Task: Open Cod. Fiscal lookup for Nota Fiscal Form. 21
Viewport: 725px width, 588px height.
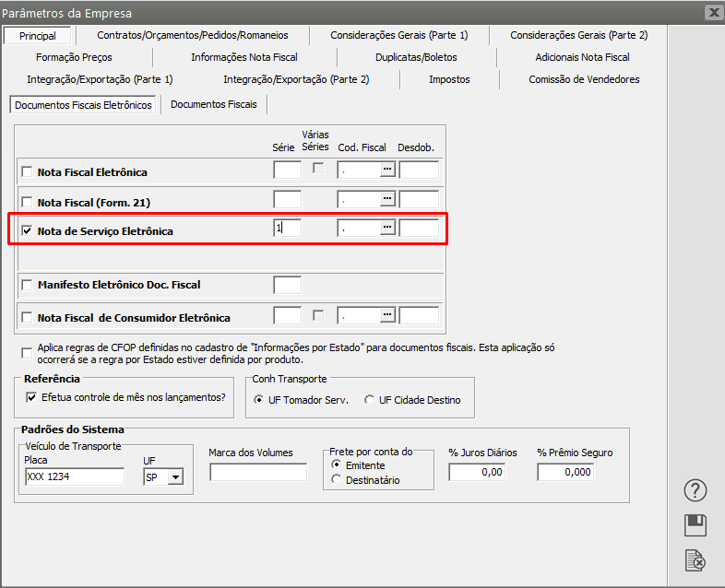Action: (388, 199)
